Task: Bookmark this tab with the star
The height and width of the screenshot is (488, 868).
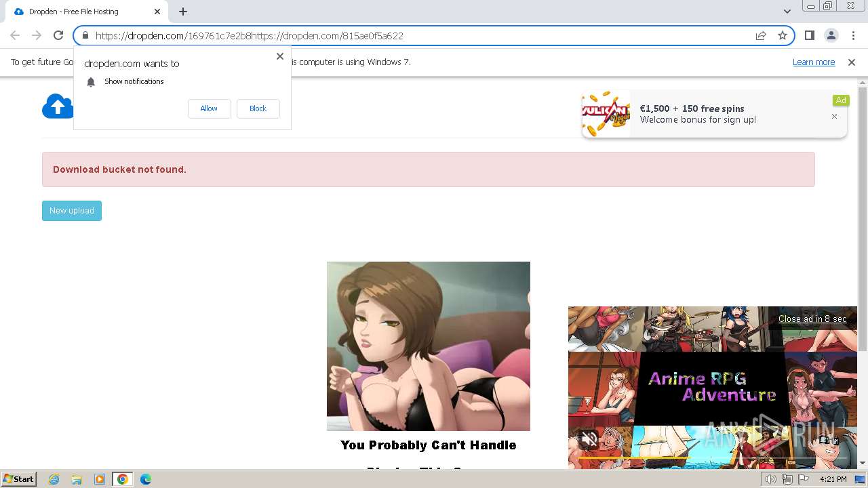Action: pyautogui.click(x=783, y=36)
